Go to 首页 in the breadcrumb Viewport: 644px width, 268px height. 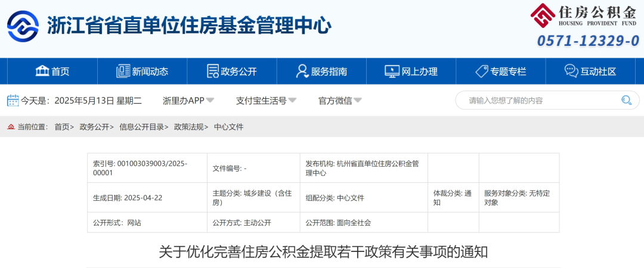[62, 127]
